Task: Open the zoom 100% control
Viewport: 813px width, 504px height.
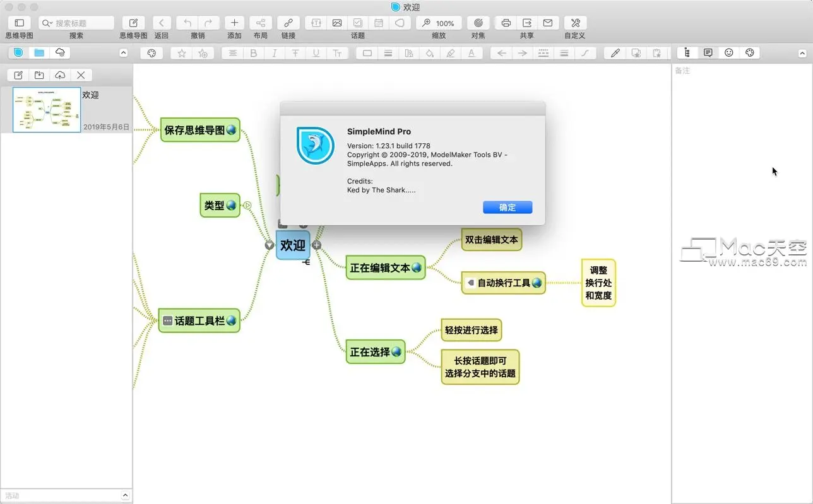Action: [x=439, y=23]
